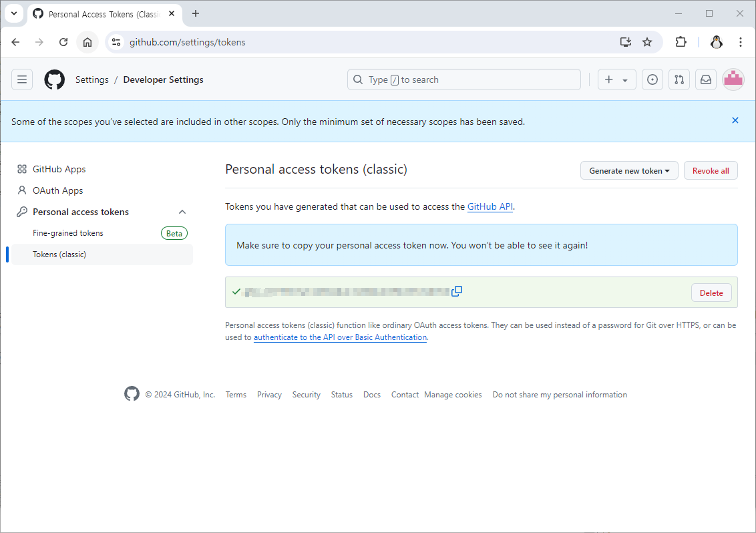Image resolution: width=756 pixels, height=533 pixels.
Task: Copy the new token with clipboard icon
Action: [457, 291]
